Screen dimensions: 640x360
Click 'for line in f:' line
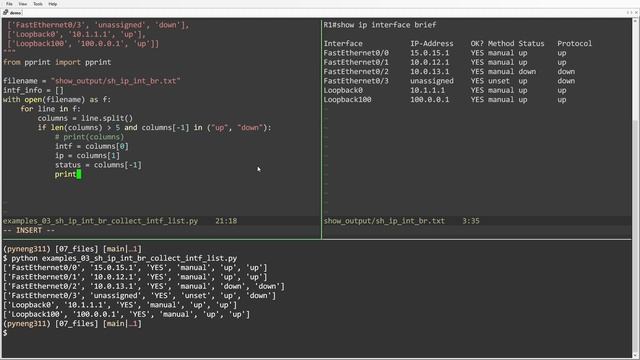[x=51, y=109]
